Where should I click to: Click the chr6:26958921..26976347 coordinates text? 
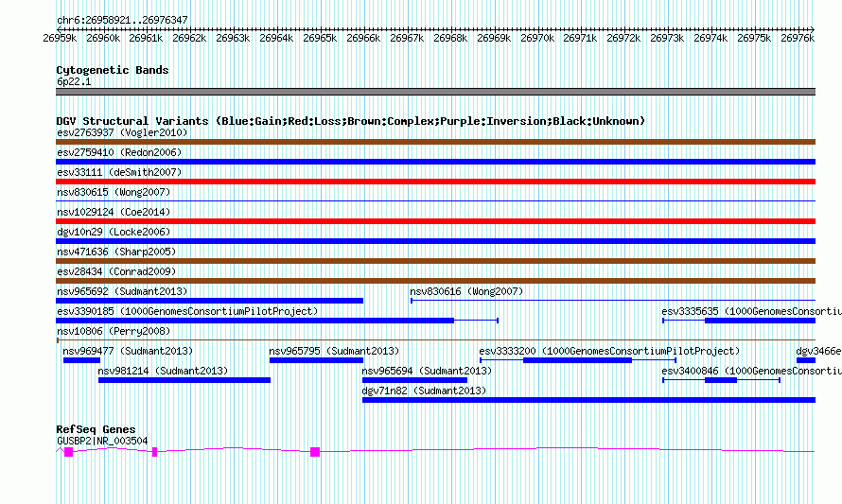(122, 20)
